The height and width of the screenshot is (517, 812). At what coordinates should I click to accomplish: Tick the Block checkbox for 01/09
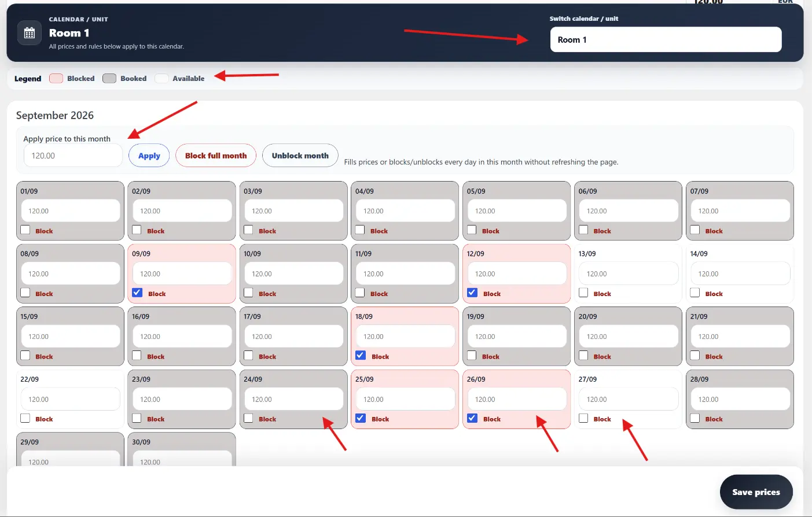click(25, 230)
